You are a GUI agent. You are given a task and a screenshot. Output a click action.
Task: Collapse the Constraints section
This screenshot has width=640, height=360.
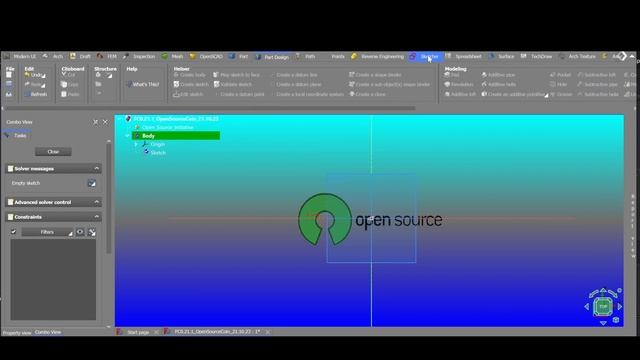pyautogui.click(x=97, y=217)
